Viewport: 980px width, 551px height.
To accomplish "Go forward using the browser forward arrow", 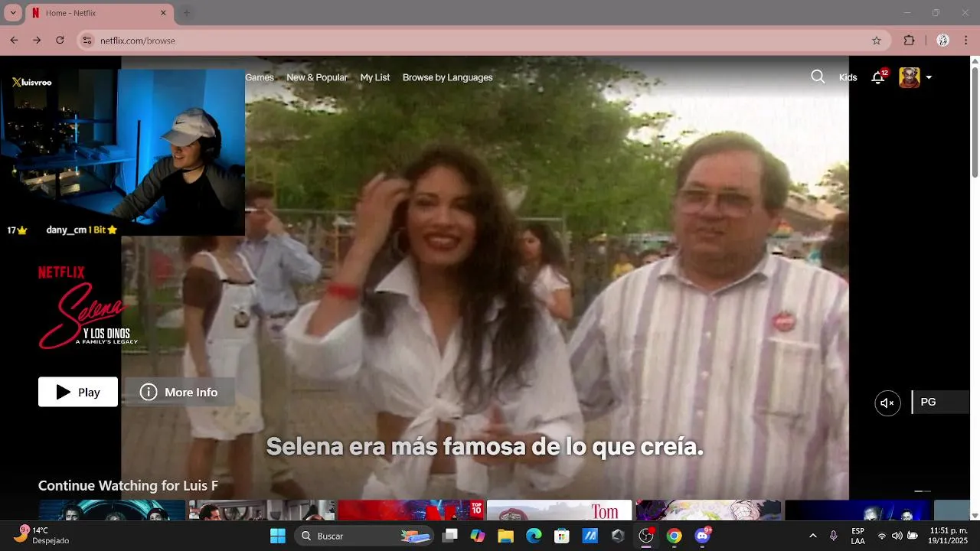I will click(x=37, y=41).
